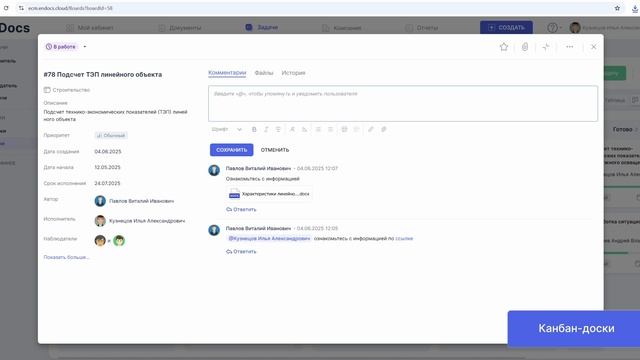Open Документы in top navigation
The width and height of the screenshot is (640, 360).
[180, 28]
